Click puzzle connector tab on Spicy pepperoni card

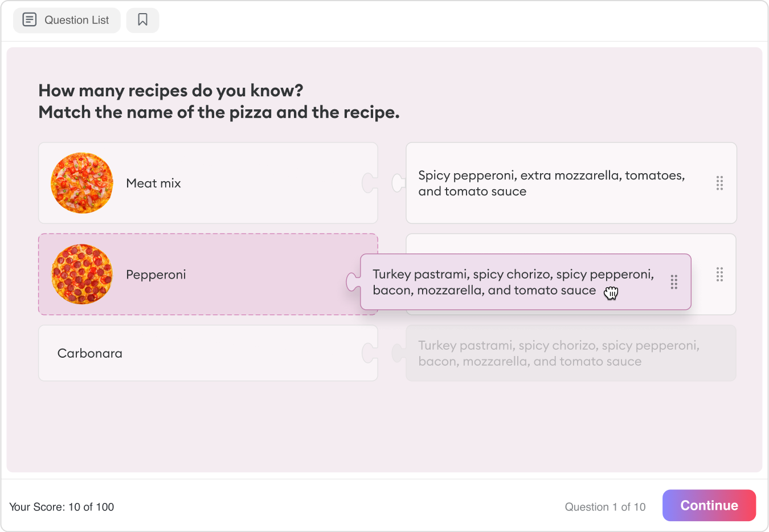pos(399,183)
